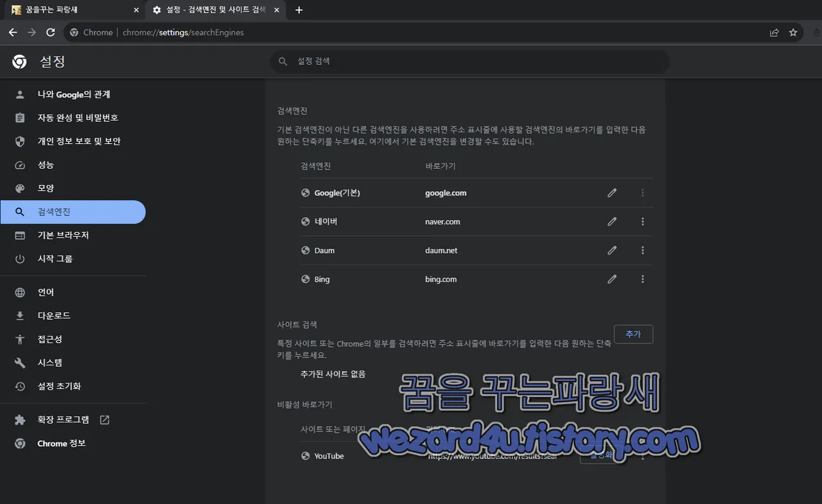Click the edit pencil for Daum
This screenshot has width=822, height=504.
611,250
